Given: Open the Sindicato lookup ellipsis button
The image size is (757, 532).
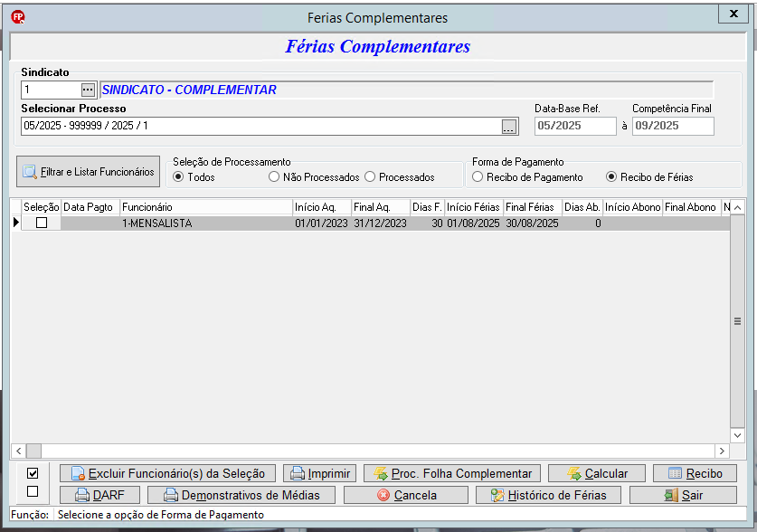Looking at the screenshot, I should point(88,90).
